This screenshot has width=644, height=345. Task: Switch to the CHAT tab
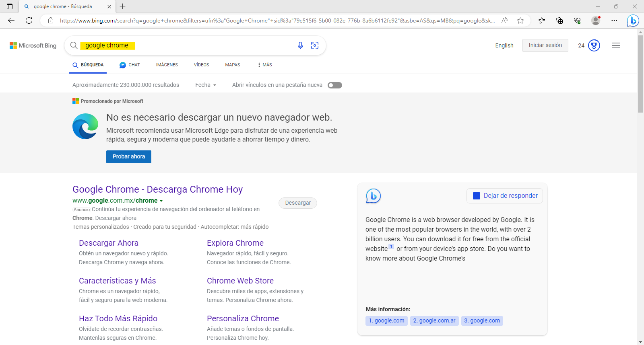coord(130,65)
